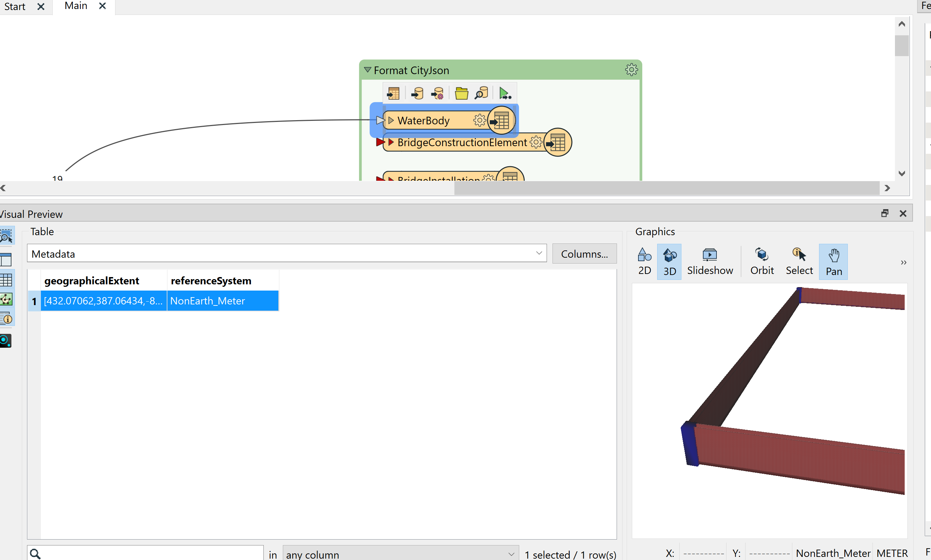The width and height of the screenshot is (931, 560).
Task: Select the Orbit navigation tool
Action: (x=762, y=261)
